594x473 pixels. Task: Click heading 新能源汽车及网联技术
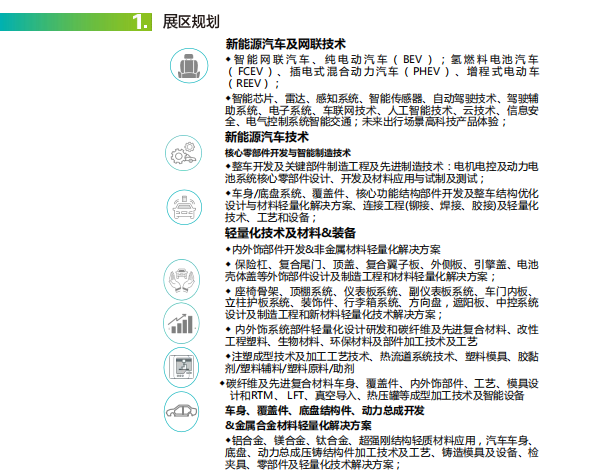pyautogui.click(x=286, y=44)
